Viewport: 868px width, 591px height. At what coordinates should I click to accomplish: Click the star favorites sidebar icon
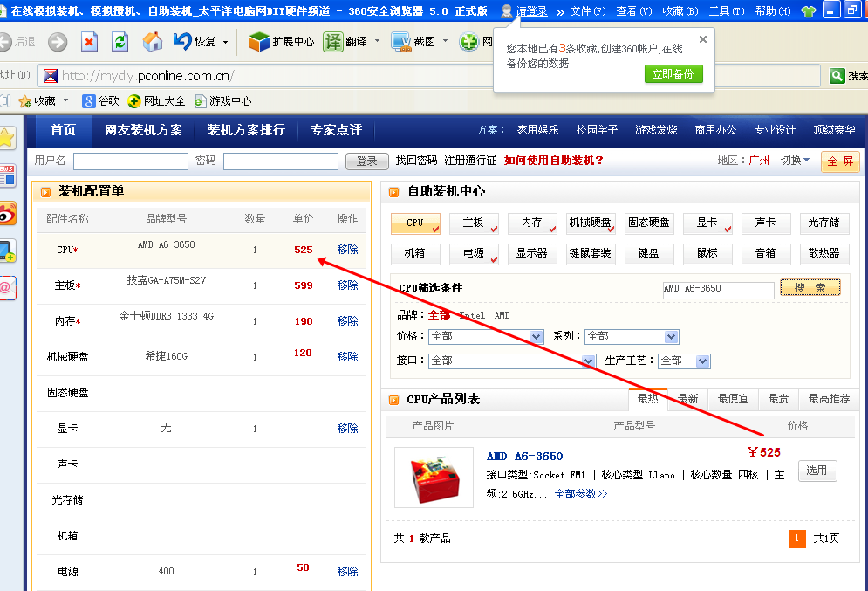coord(7,138)
